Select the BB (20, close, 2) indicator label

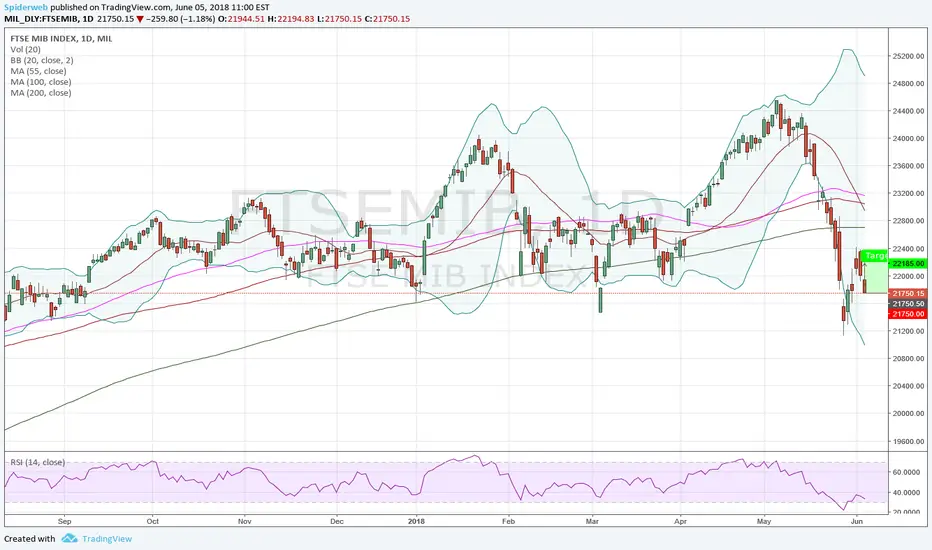pos(42,60)
